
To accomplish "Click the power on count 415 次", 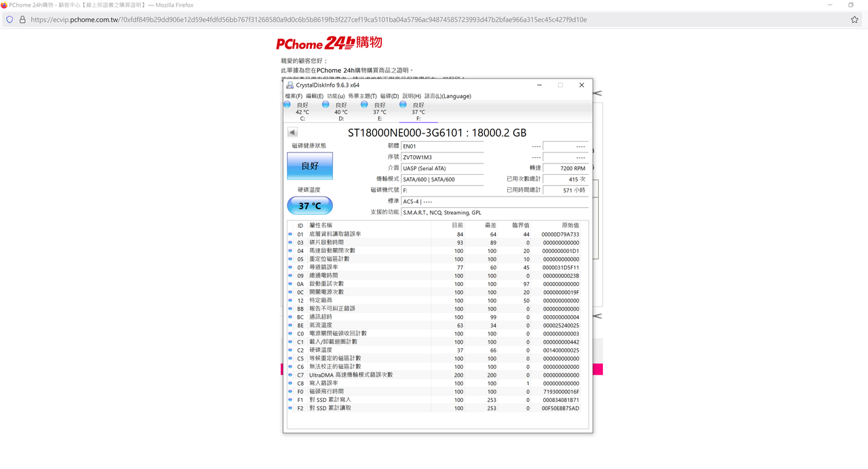I will 566,180.
